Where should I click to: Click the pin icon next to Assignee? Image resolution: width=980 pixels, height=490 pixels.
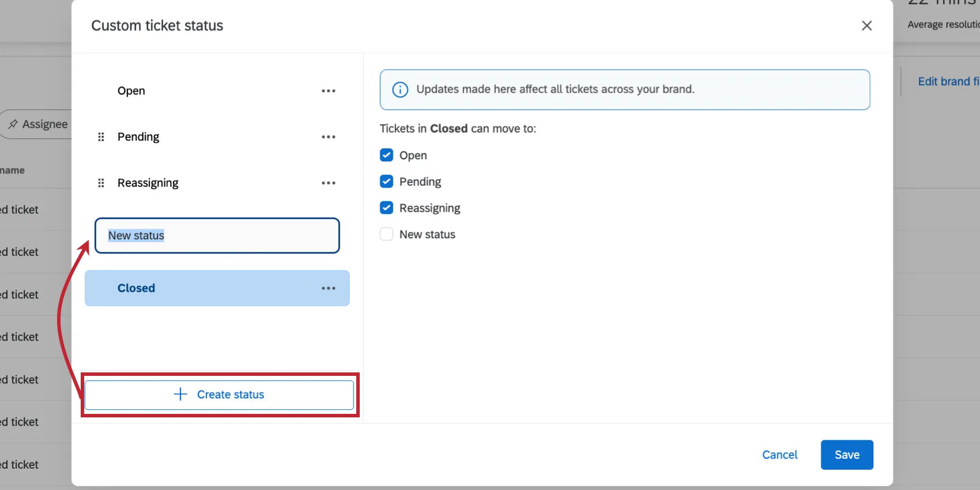click(13, 124)
